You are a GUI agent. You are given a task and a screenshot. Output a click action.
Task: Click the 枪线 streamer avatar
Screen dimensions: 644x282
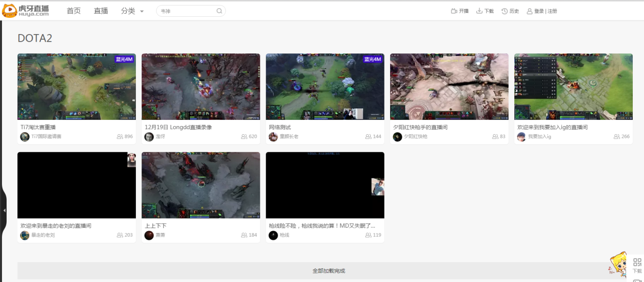click(273, 235)
